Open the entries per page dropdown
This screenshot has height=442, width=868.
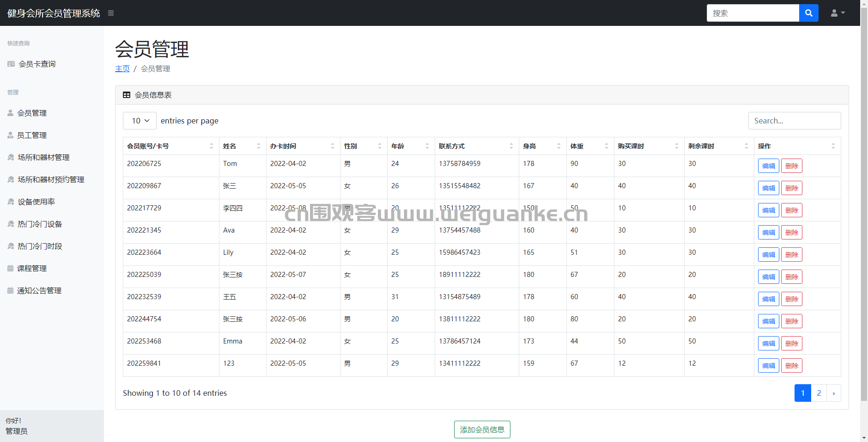click(x=140, y=121)
